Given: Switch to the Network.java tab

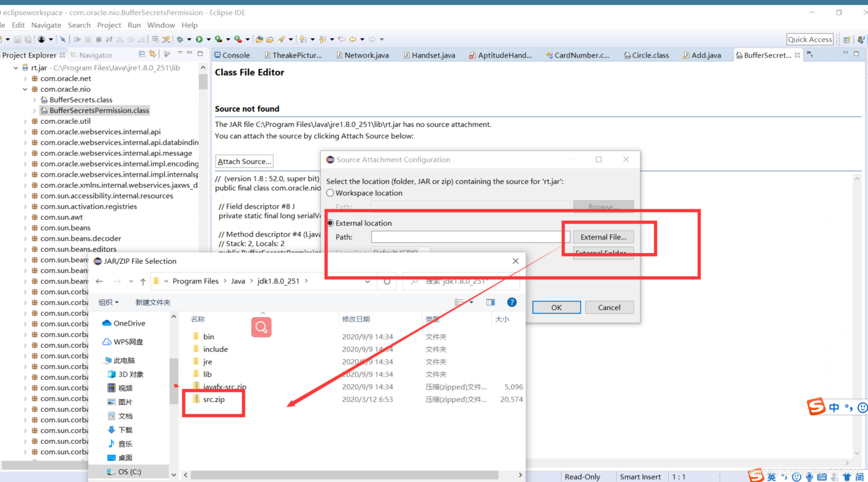Looking at the screenshot, I should tap(363, 55).
